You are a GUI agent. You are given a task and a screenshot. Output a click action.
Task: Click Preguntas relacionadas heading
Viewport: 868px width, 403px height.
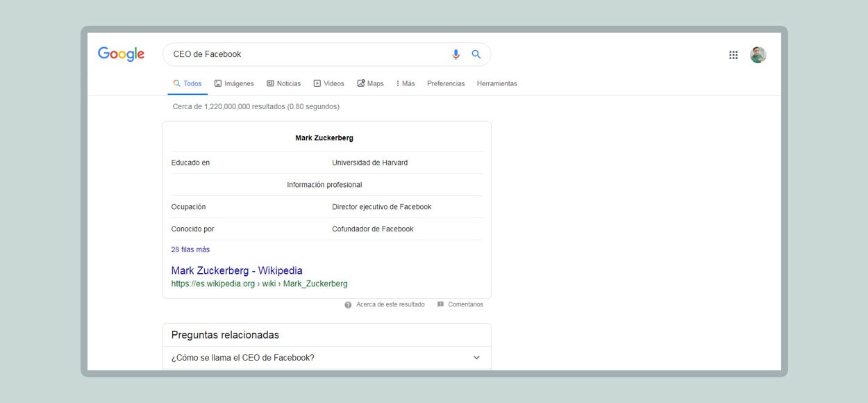coord(225,335)
